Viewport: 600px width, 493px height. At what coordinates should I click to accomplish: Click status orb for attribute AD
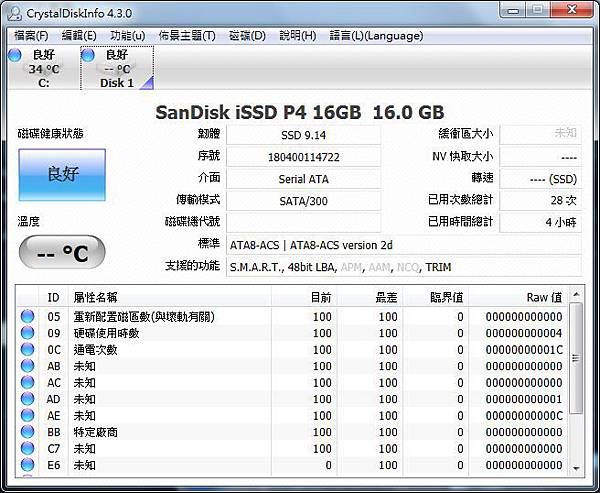click(27, 399)
